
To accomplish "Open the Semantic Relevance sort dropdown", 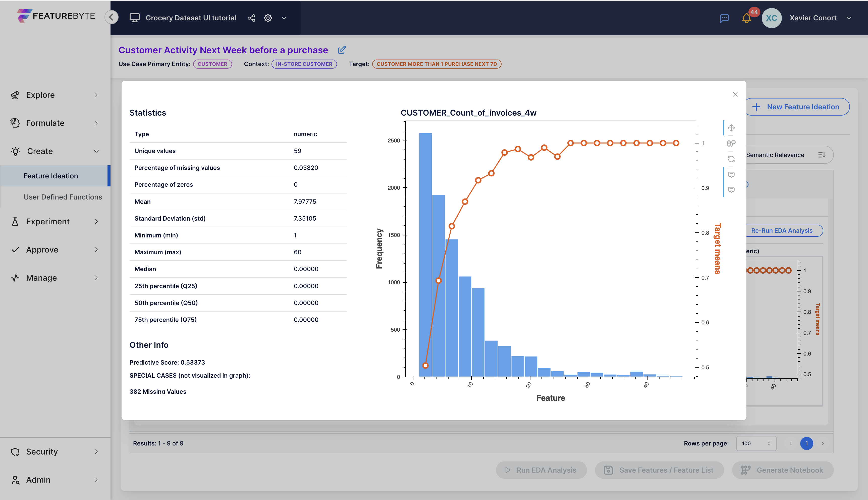I will [x=789, y=155].
